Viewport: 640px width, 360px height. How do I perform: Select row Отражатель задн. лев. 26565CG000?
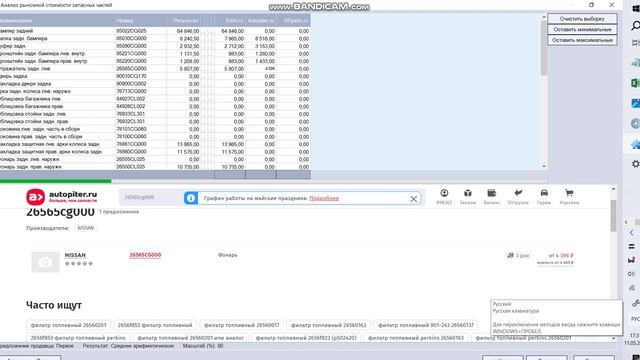click(155, 69)
